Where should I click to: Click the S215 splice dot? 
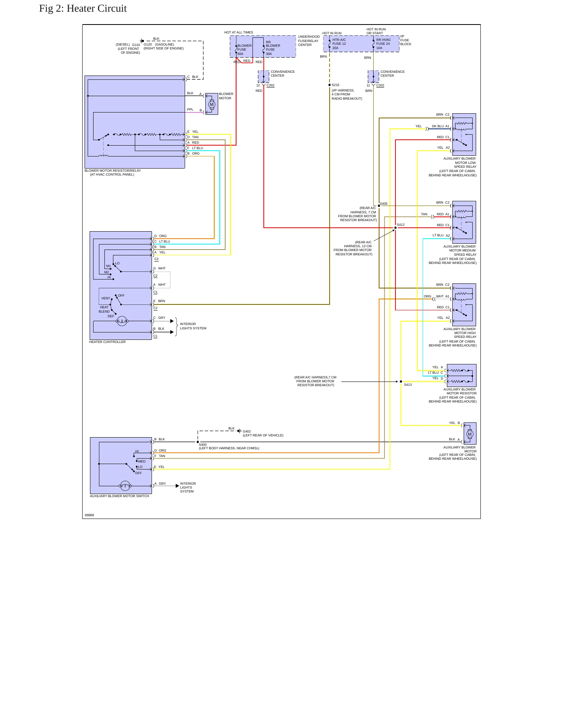coord(330,85)
